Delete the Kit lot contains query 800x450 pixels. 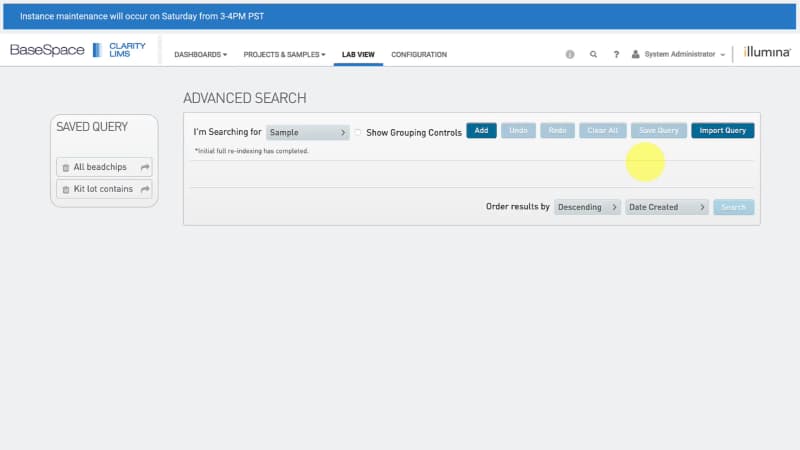[66, 189]
